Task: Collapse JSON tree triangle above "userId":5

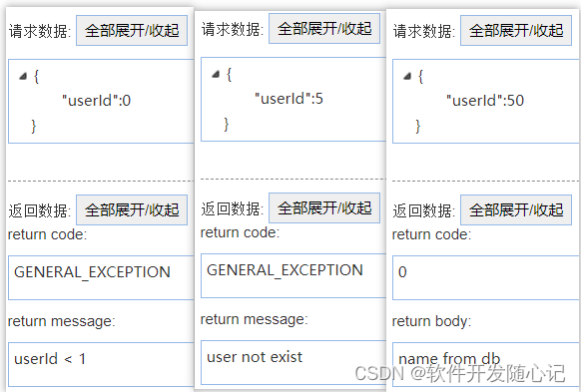Action: [x=216, y=75]
